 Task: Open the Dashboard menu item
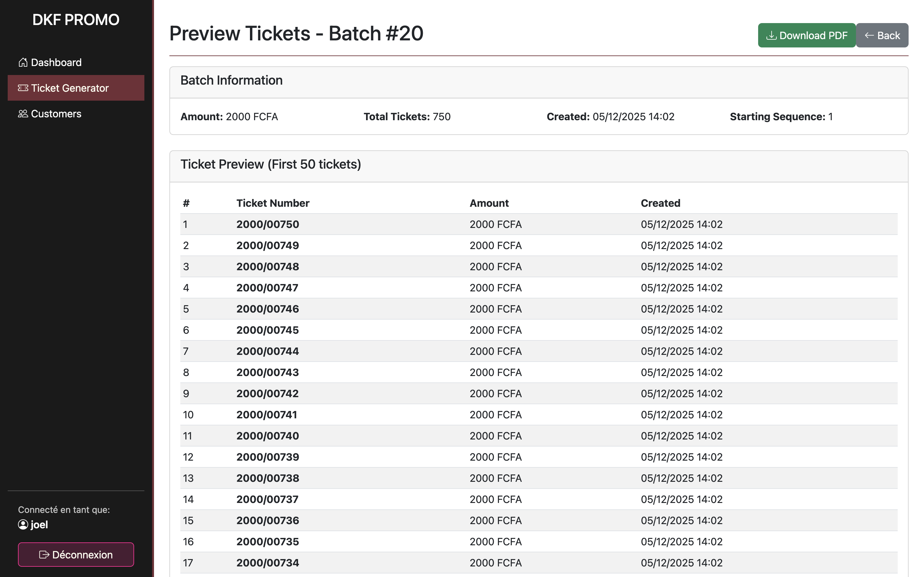click(56, 62)
